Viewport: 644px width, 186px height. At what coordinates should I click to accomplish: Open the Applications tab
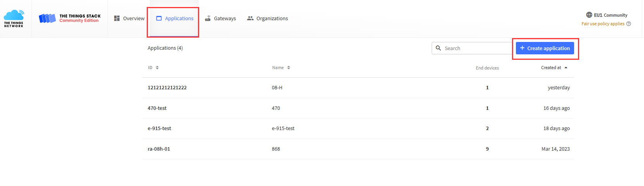175,18
